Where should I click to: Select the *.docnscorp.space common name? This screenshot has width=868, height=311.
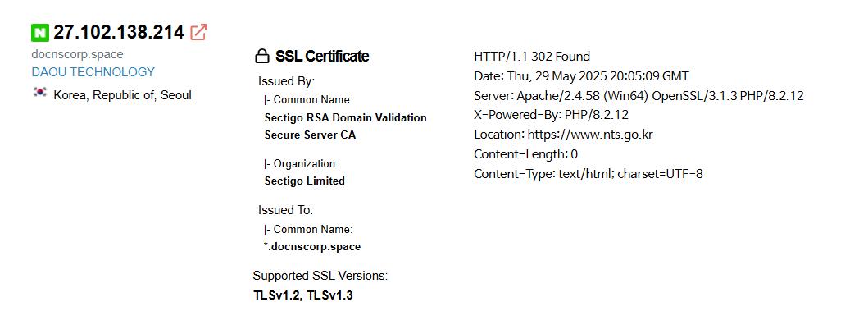coord(312,247)
